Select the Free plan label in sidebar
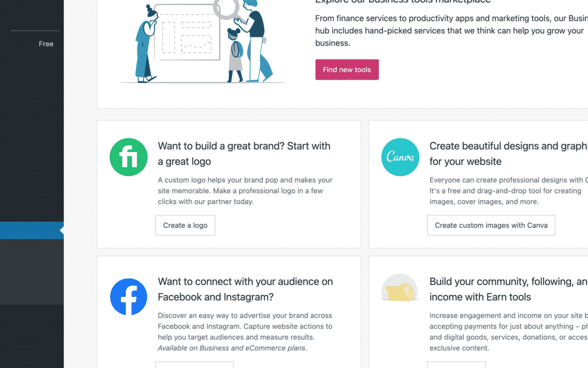This screenshot has height=368, width=588. (46, 44)
